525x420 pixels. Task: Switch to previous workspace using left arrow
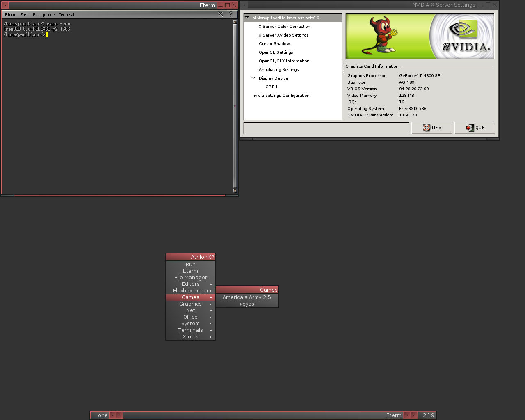point(112,415)
